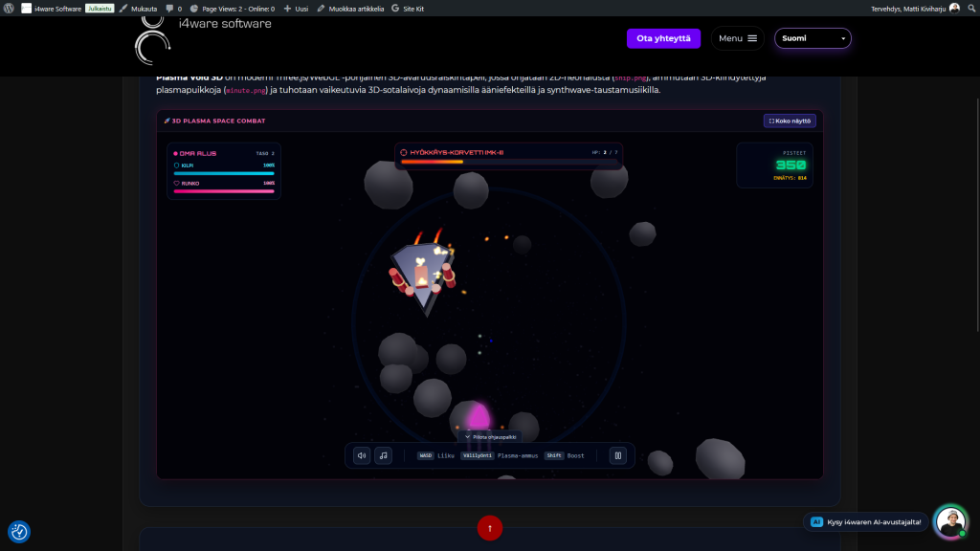Open the AI assistant avatar chat

pos(950,521)
